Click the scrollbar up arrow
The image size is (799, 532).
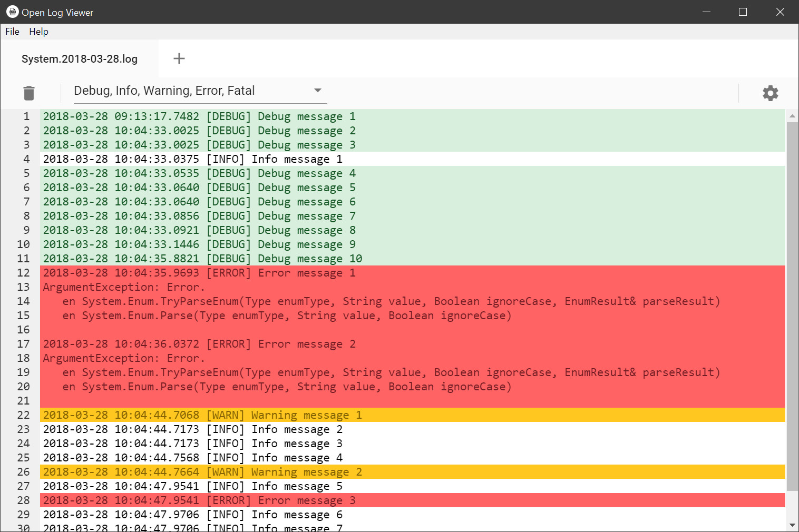tap(792, 116)
